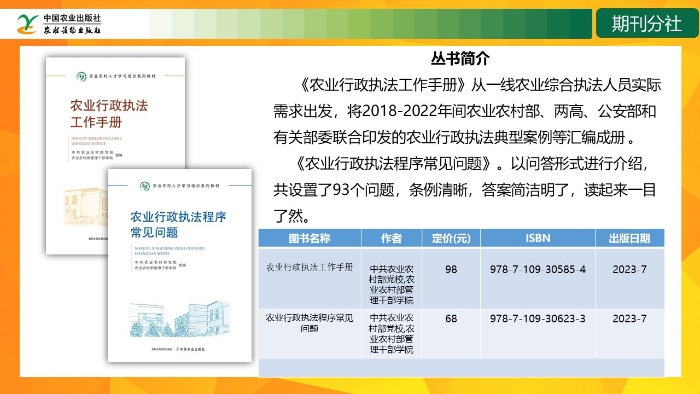Image resolution: width=700 pixels, height=394 pixels.
Task: Click the 出版日期 column header
Action: pos(629,238)
